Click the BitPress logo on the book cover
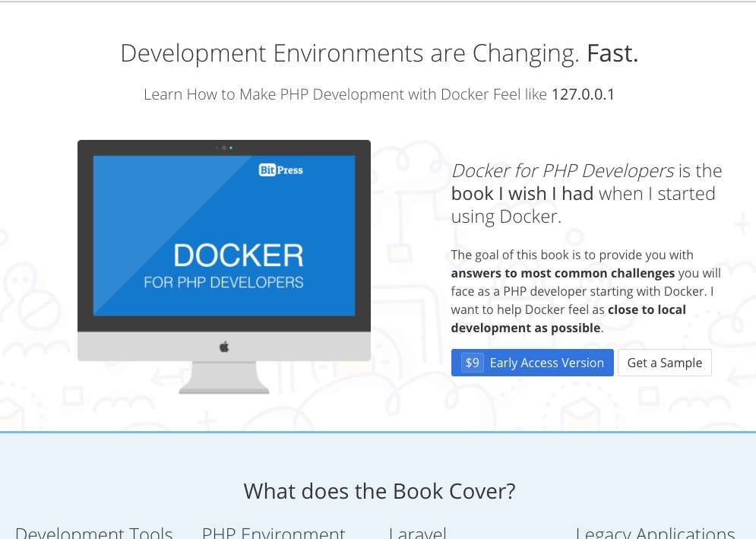Viewport: 756px width, 539px height. pyautogui.click(x=283, y=170)
